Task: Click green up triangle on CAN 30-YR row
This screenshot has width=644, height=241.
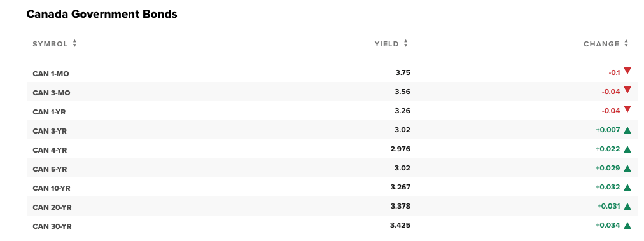Action: point(627,225)
